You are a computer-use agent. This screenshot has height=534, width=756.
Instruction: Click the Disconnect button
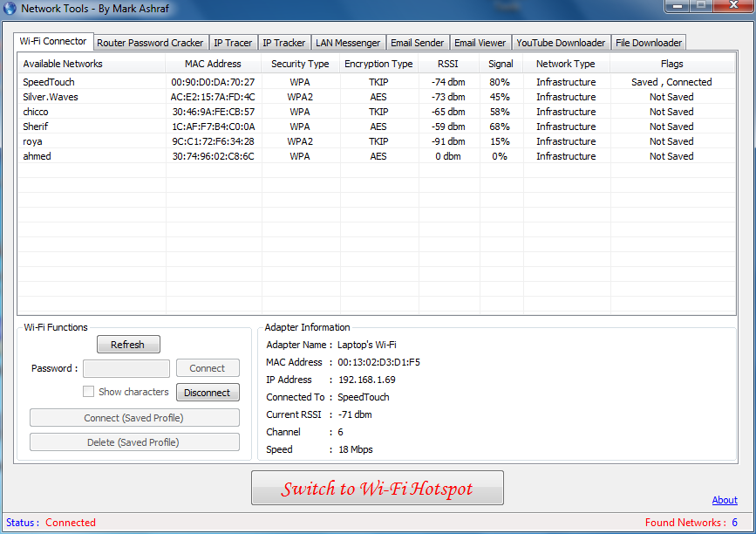[208, 393]
